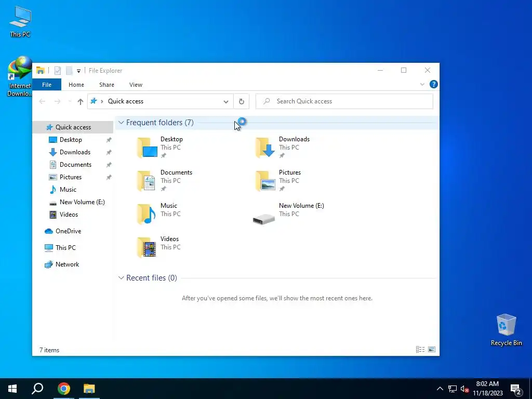Select Videos in the navigation pane
This screenshot has width=532, height=399.
69,215
